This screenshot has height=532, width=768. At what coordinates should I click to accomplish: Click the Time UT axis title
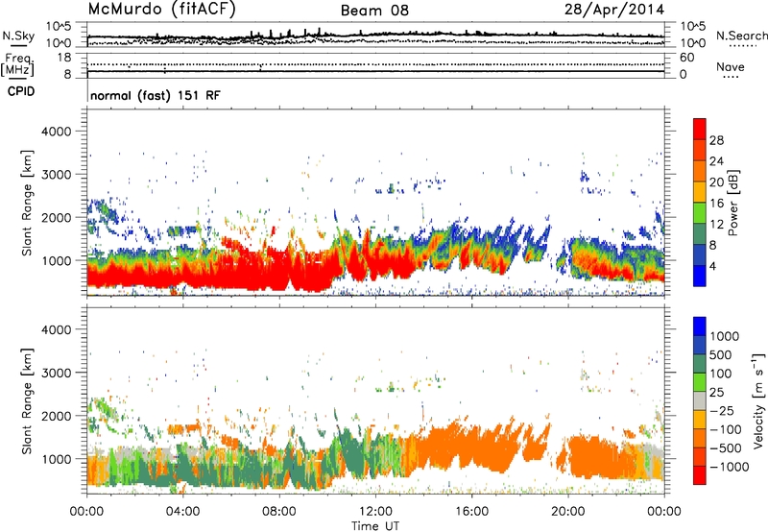click(375, 526)
